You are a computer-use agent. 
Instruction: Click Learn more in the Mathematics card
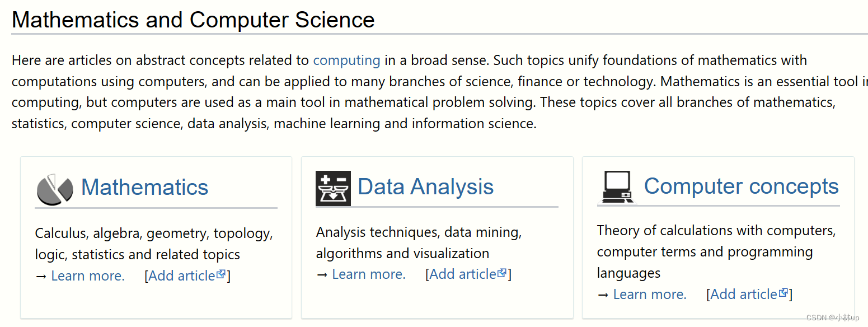point(87,275)
